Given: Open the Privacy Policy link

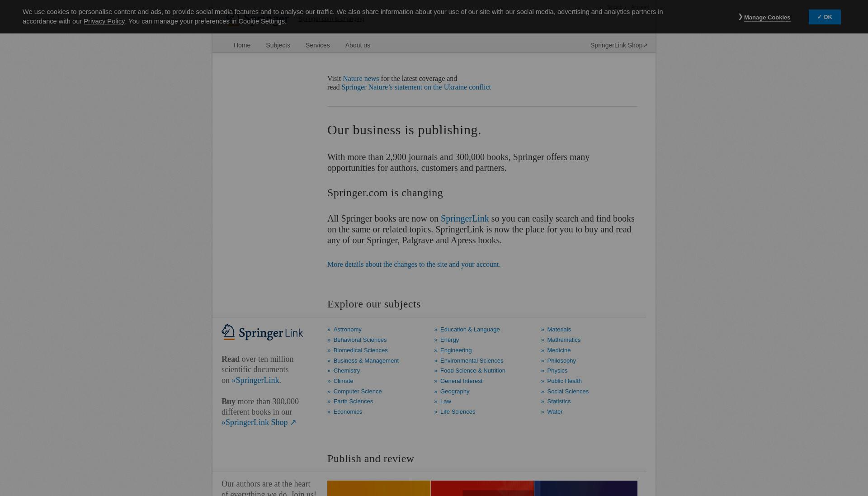Looking at the screenshot, I should [104, 21].
